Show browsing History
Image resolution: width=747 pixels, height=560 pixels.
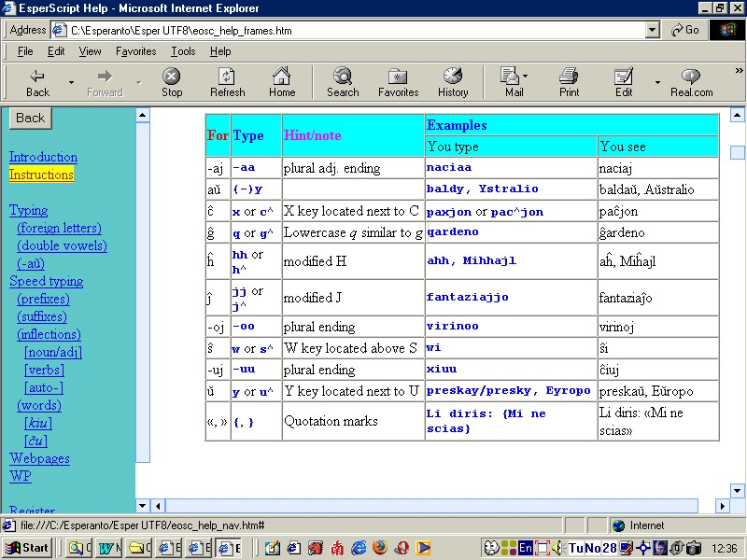tap(453, 82)
